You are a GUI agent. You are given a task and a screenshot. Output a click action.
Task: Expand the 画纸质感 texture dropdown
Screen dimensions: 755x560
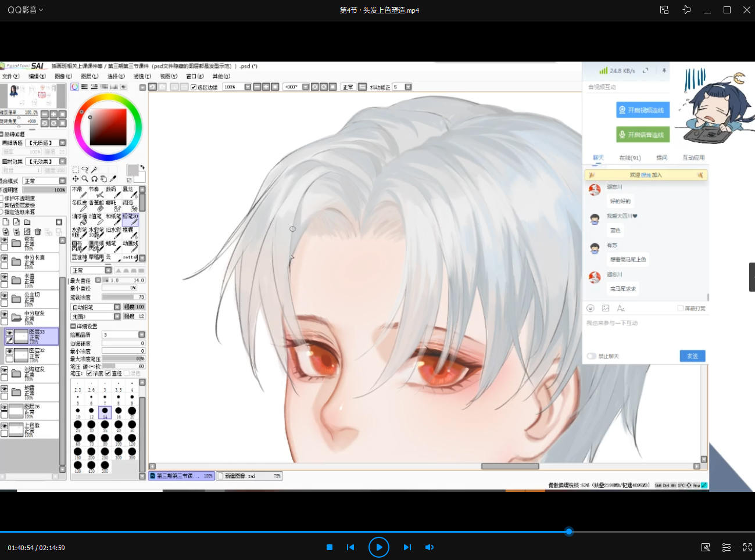[62, 143]
